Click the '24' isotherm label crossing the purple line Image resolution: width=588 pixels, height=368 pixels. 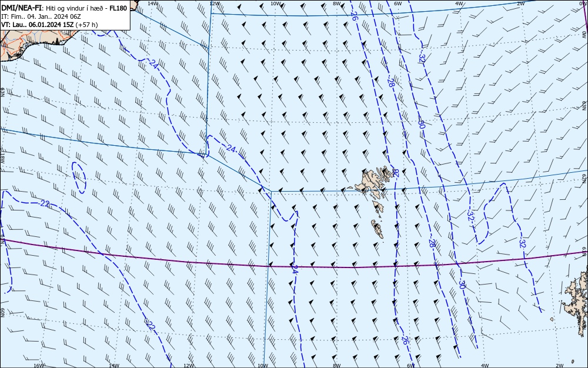coord(295,270)
